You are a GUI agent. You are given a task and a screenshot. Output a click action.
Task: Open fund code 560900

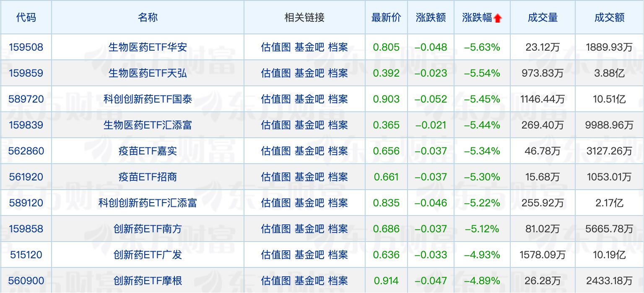pyautogui.click(x=26, y=281)
